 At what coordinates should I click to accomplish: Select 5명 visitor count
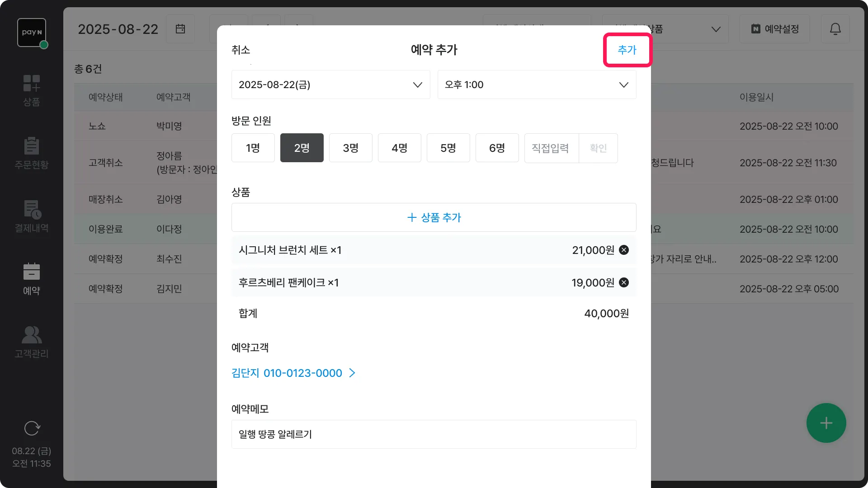448,148
